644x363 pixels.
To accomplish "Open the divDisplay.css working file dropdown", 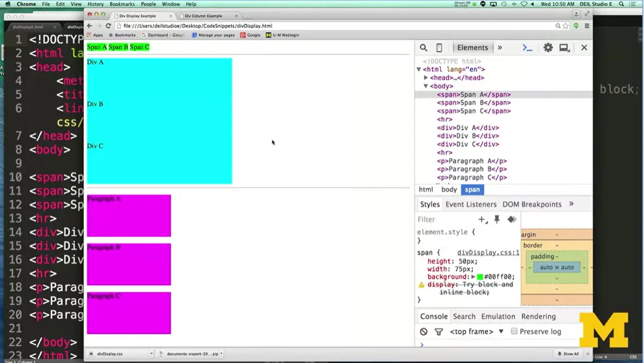I will pos(151,353).
